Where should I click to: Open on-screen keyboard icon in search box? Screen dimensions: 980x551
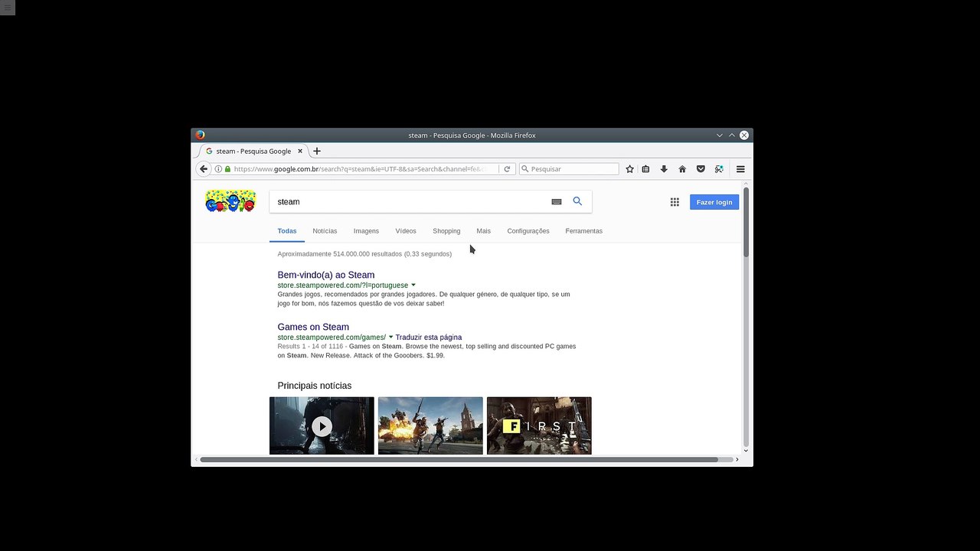pyautogui.click(x=557, y=202)
